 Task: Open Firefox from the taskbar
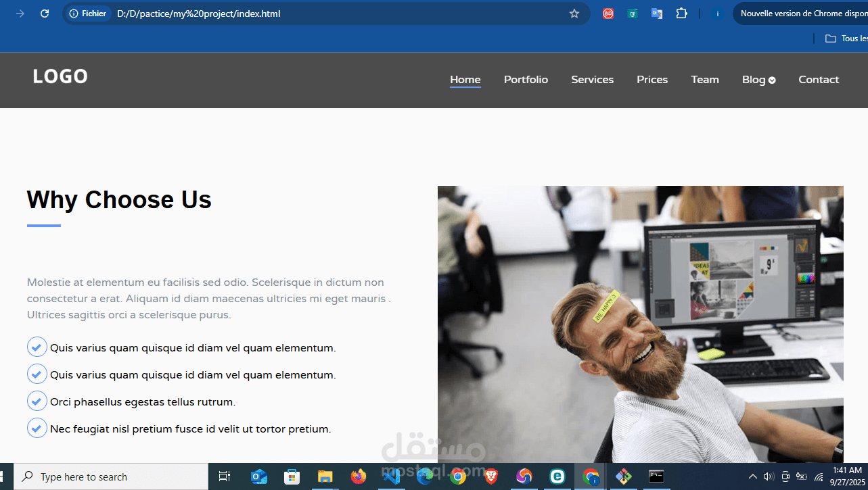[x=358, y=476]
